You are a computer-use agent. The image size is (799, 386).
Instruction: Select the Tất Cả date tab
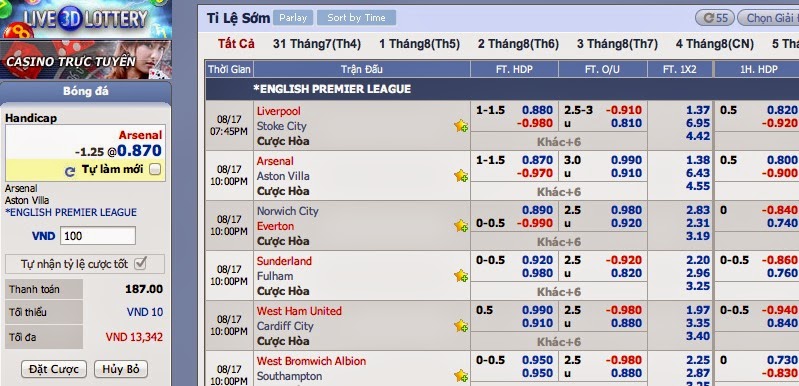coord(236,44)
